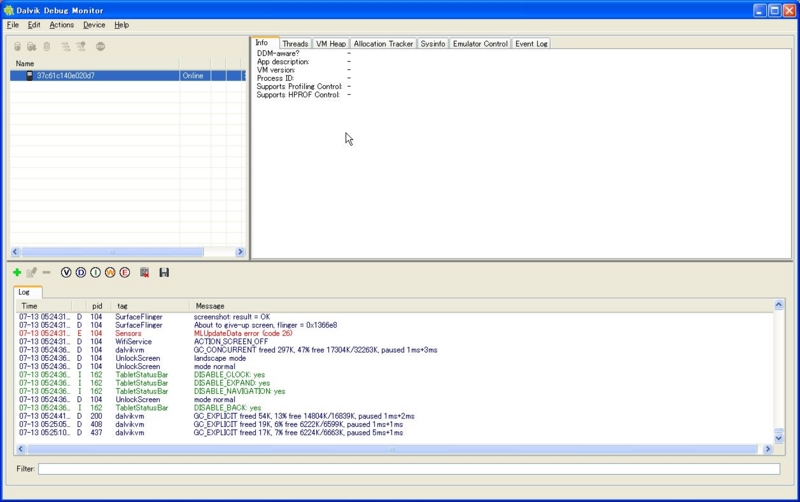This screenshot has height=502, width=800.
Task: Click device list scrollbar right arrow
Action: click(240, 252)
